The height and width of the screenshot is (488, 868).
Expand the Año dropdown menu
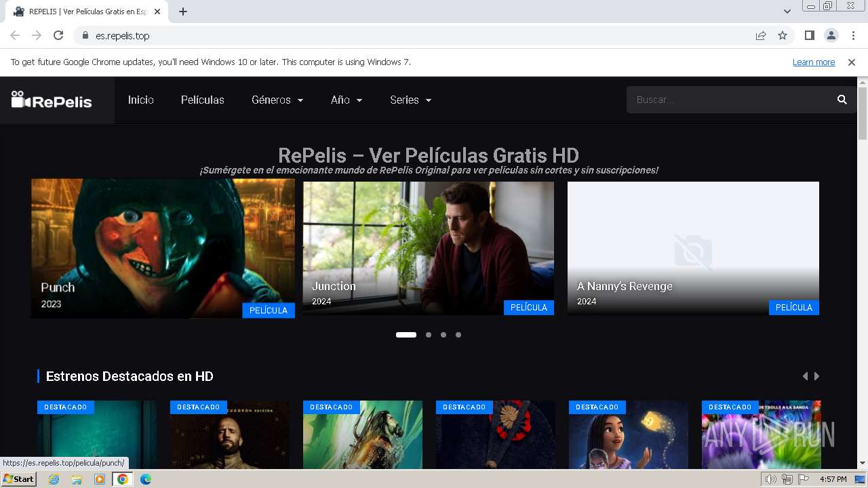click(347, 100)
